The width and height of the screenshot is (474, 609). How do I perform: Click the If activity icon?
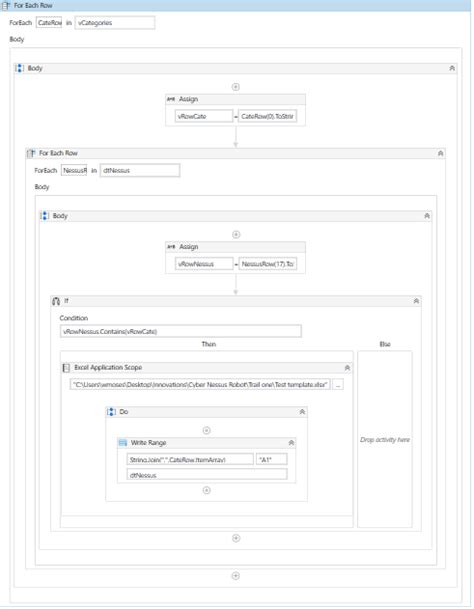pos(56,301)
